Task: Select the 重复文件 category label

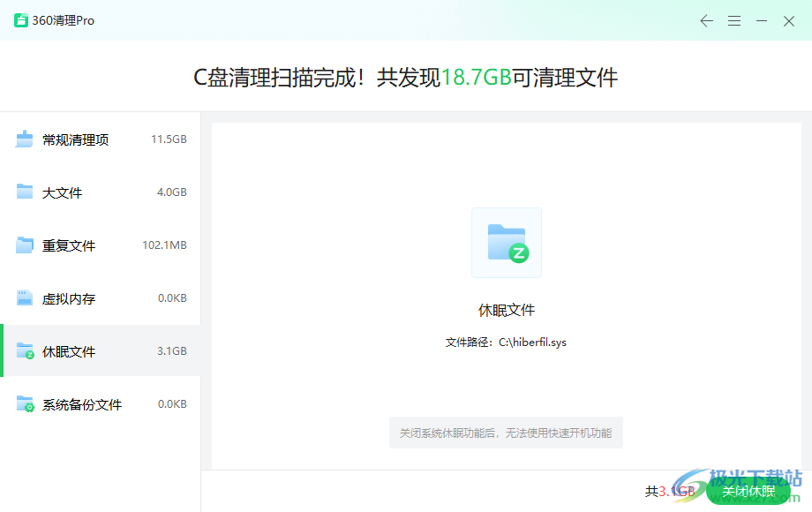Action: (x=69, y=245)
